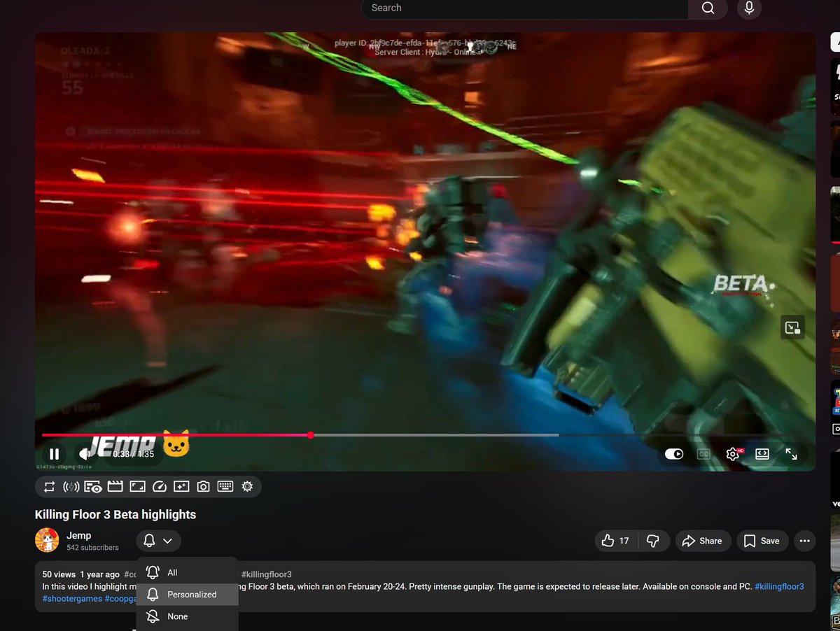Image resolution: width=840 pixels, height=631 pixels.
Task: Click the cinema mode eye icon
Action: click(93, 487)
